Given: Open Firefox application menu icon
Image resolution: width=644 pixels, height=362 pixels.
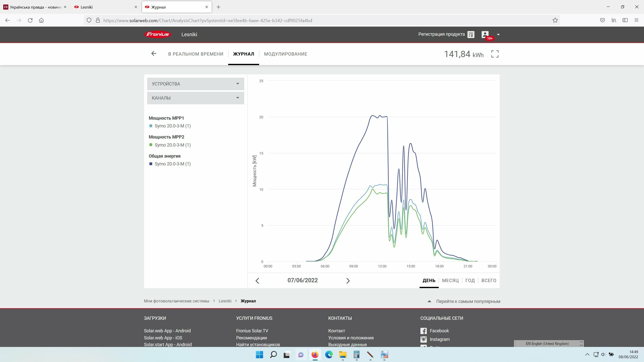Looking at the screenshot, I should [x=636, y=20].
